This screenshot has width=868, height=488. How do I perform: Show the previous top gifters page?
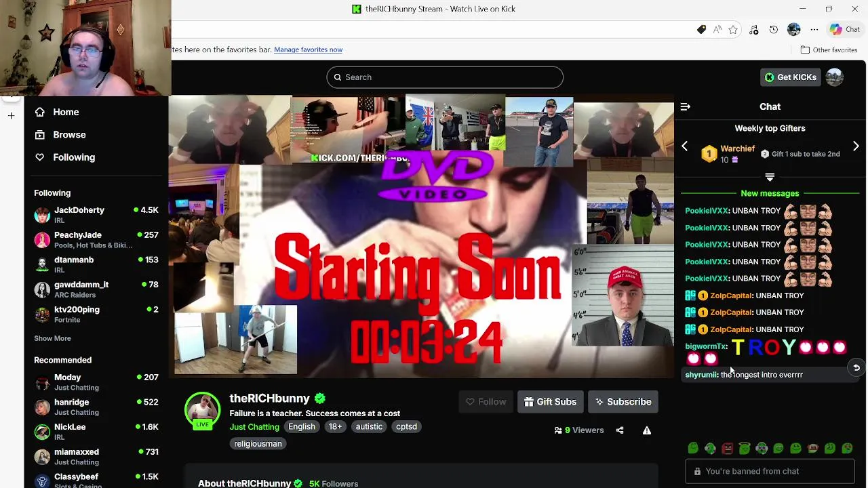[684, 146]
